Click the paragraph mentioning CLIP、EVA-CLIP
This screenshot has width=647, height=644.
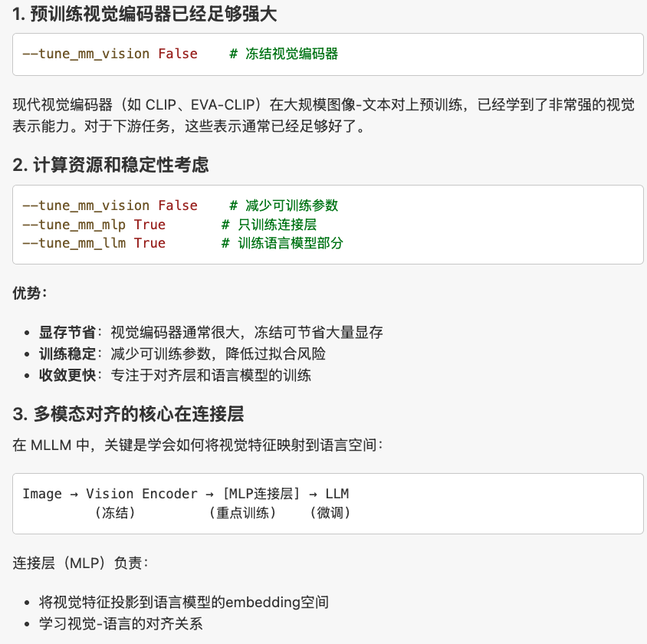coord(323,115)
